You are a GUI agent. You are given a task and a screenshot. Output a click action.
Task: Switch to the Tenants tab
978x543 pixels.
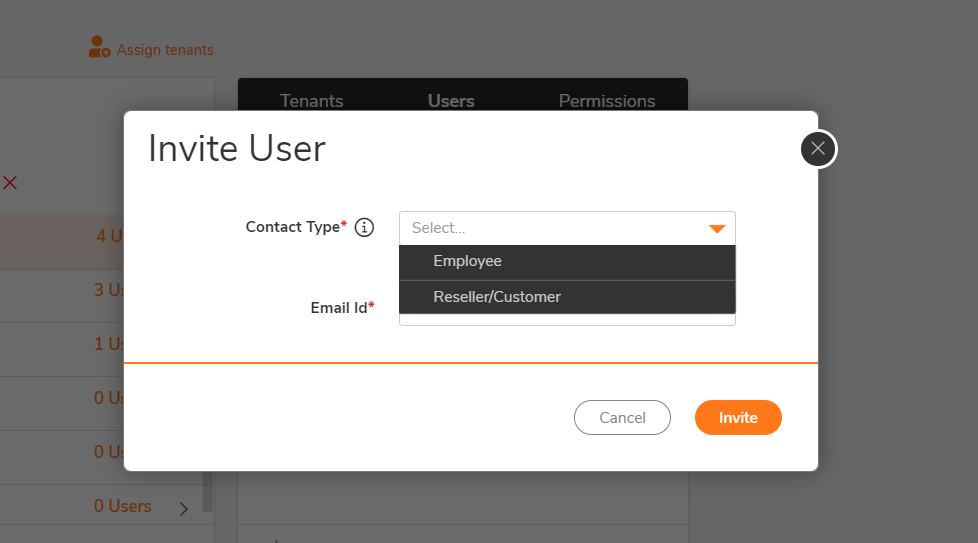[311, 101]
